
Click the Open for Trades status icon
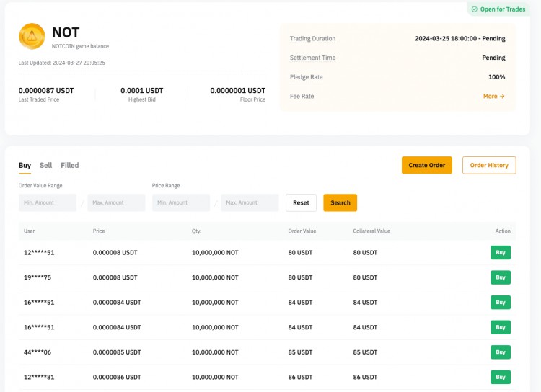pyautogui.click(x=475, y=9)
